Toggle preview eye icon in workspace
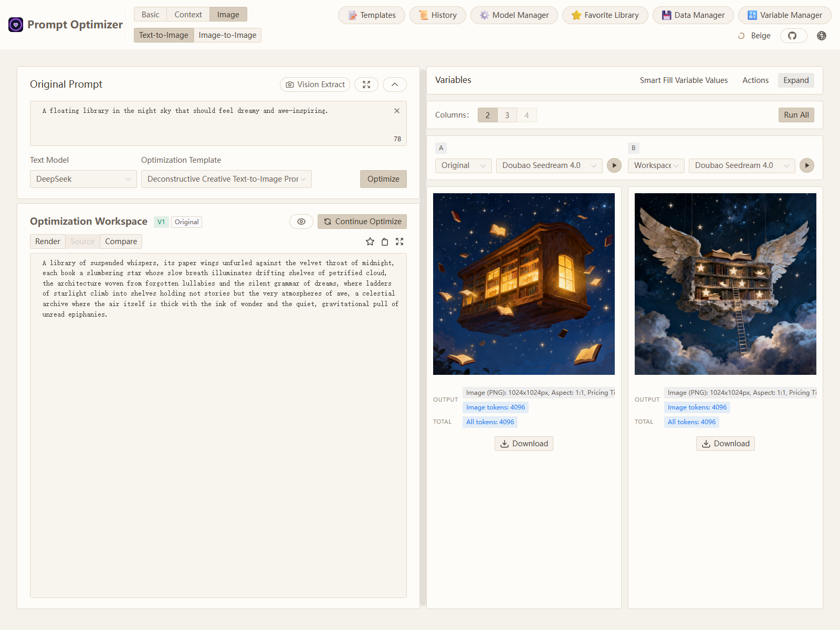 coord(301,222)
